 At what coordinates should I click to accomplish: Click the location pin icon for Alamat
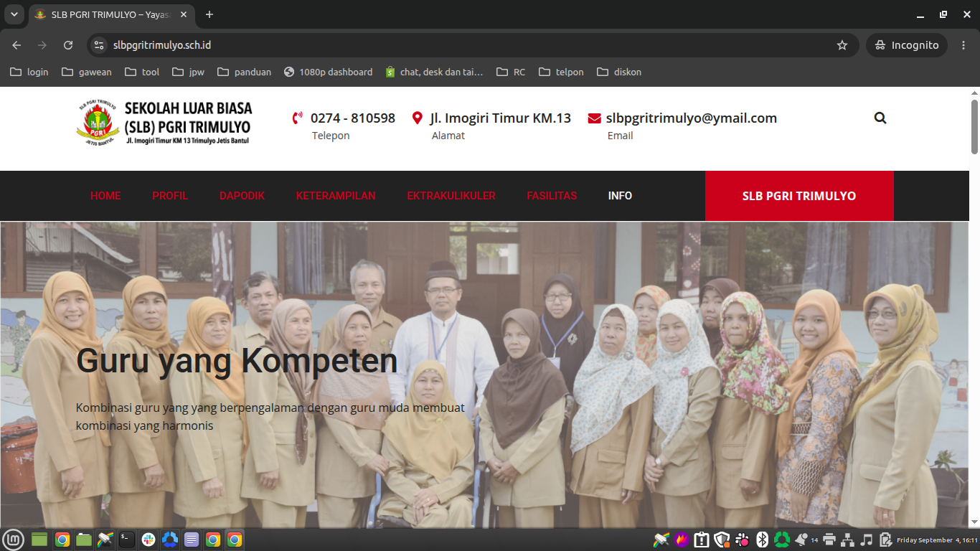[x=418, y=118]
